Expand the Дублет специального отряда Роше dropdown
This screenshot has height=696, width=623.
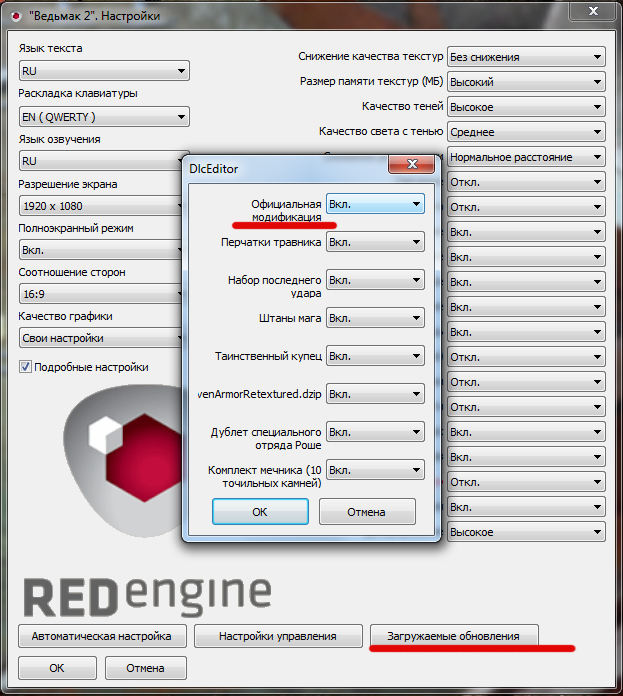click(375, 432)
